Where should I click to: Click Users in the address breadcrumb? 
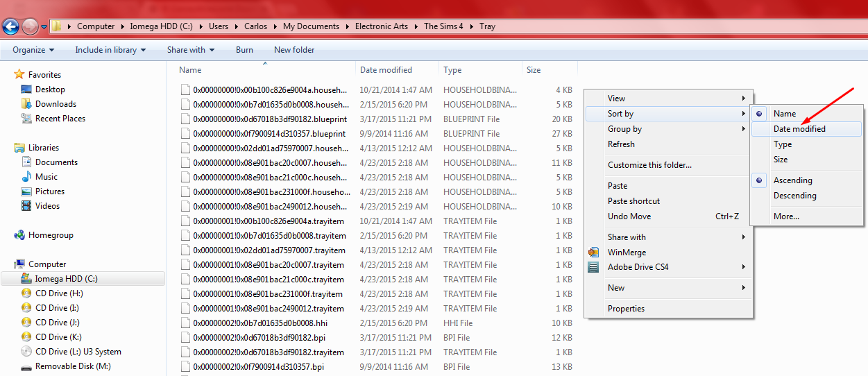click(219, 26)
